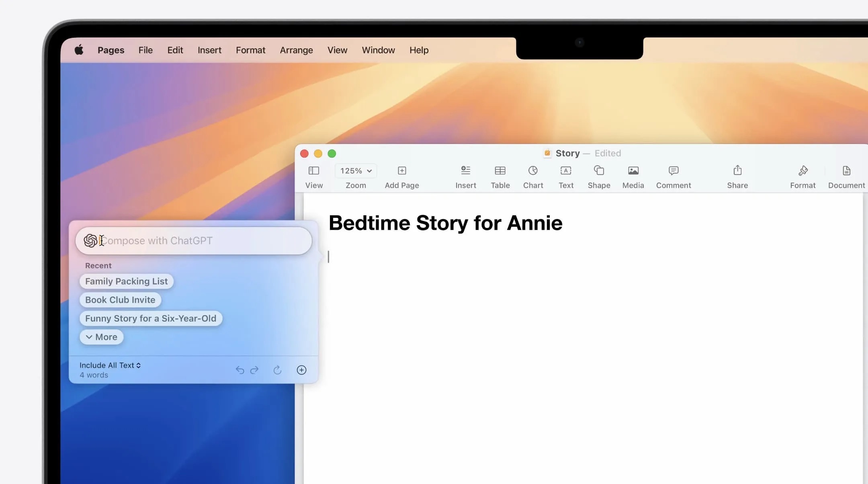Screen dimensions: 868x484
Task: Click Add Page in the toolbar
Action: click(x=401, y=176)
